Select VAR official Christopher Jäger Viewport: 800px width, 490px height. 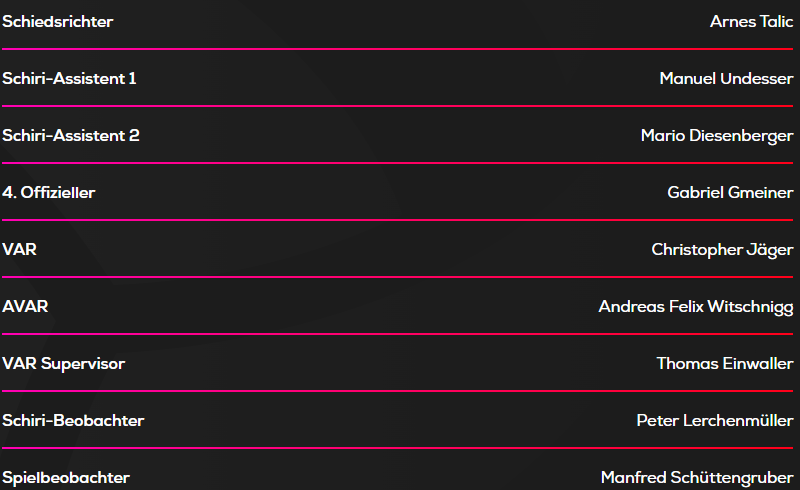(x=722, y=250)
